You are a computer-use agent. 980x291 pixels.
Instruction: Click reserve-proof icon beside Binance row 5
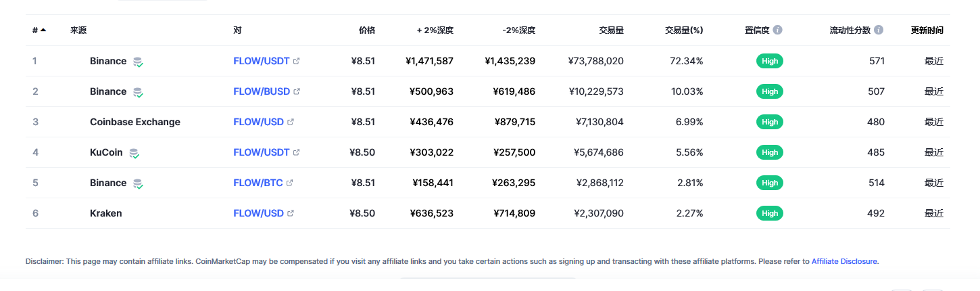click(x=138, y=183)
